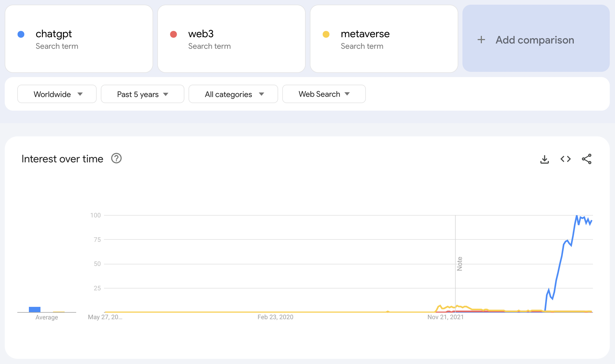Click the blue dot beside chatgpt
The width and height of the screenshot is (615, 364).
pyautogui.click(x=21, y=34)
